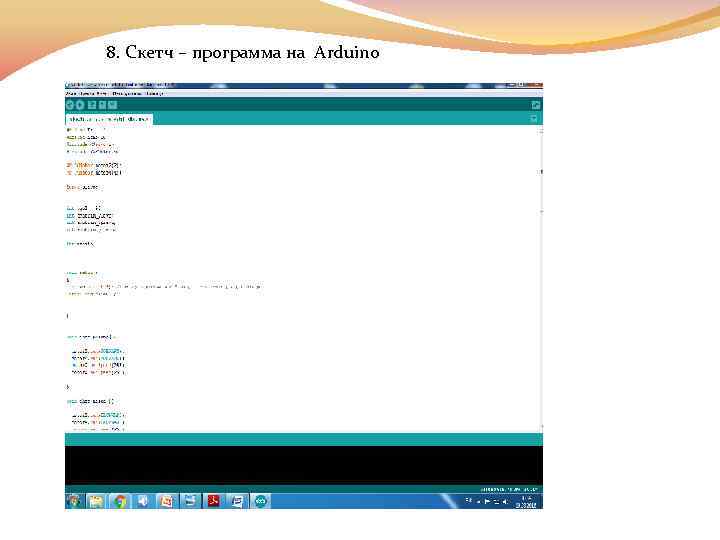Open the Serial Monitor icon
720x540 pixels.
pyautogui.click(x=535, y=105)
